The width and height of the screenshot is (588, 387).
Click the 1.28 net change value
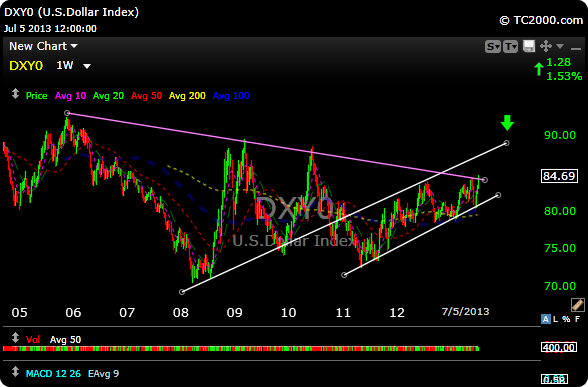pos(558,62)
